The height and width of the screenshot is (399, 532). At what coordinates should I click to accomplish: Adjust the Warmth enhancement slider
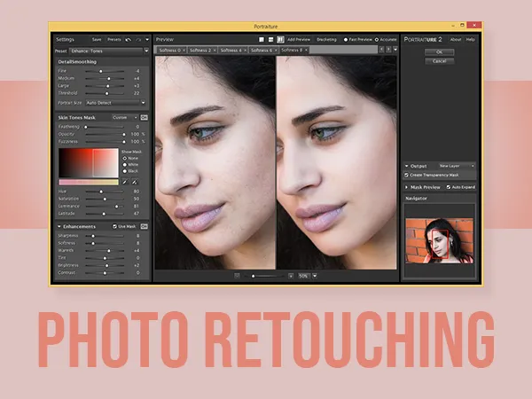click(105, 251)
